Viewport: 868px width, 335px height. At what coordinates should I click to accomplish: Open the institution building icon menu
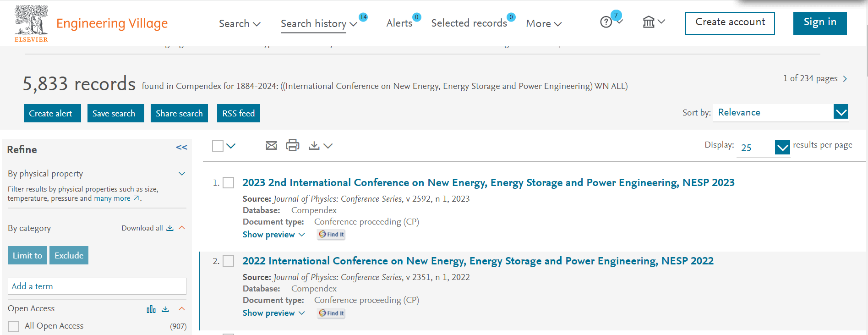click(649, 22)
